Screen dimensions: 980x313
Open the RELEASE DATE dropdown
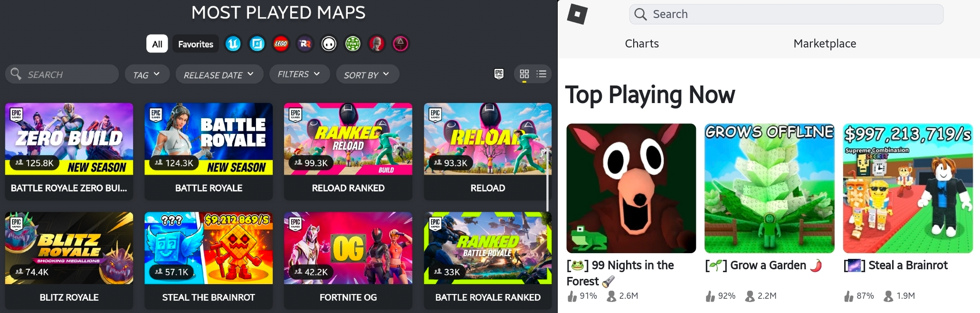(219, 74)
